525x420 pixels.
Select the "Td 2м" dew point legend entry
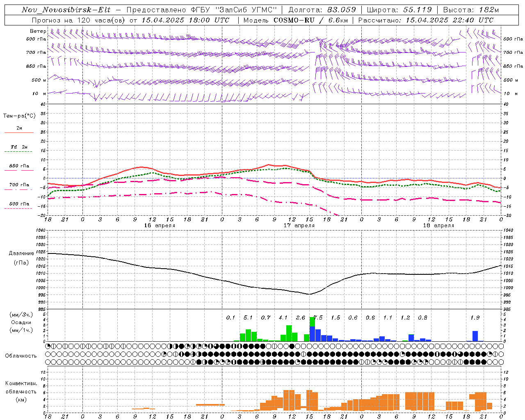(19, 147)
